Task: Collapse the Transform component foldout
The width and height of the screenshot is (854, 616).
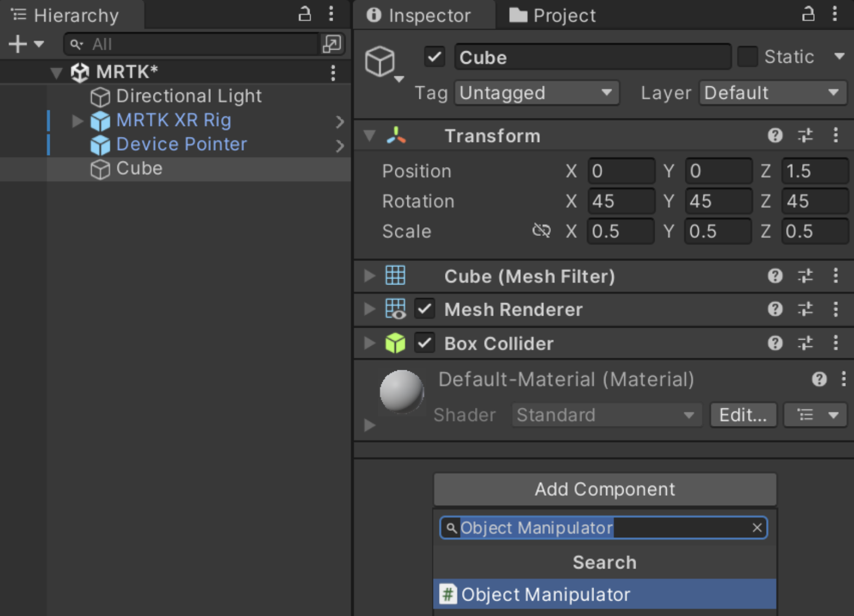Action: coord(370,135)
